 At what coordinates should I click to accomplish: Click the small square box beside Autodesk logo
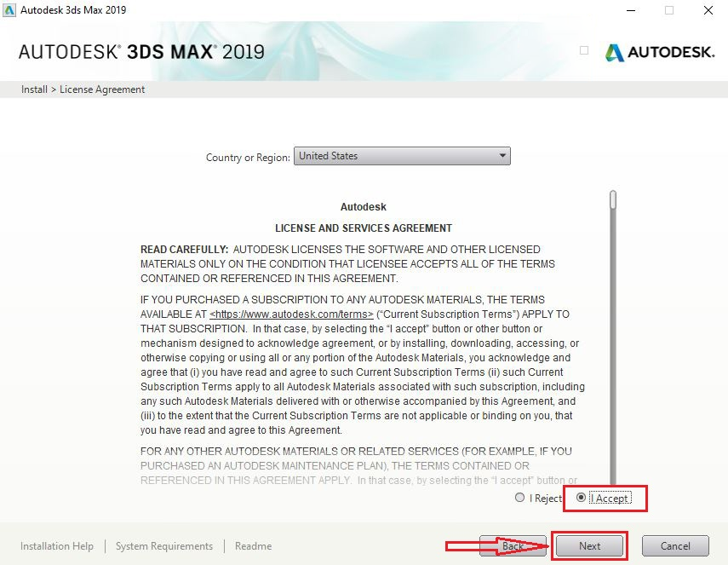tap(584, 50)
